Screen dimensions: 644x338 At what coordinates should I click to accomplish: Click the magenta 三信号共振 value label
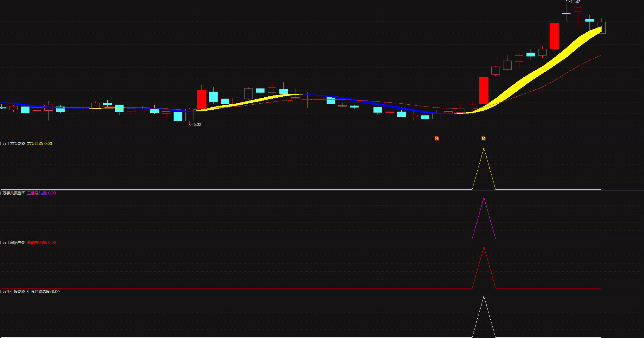pyautogui.click(x=41, y=193)
